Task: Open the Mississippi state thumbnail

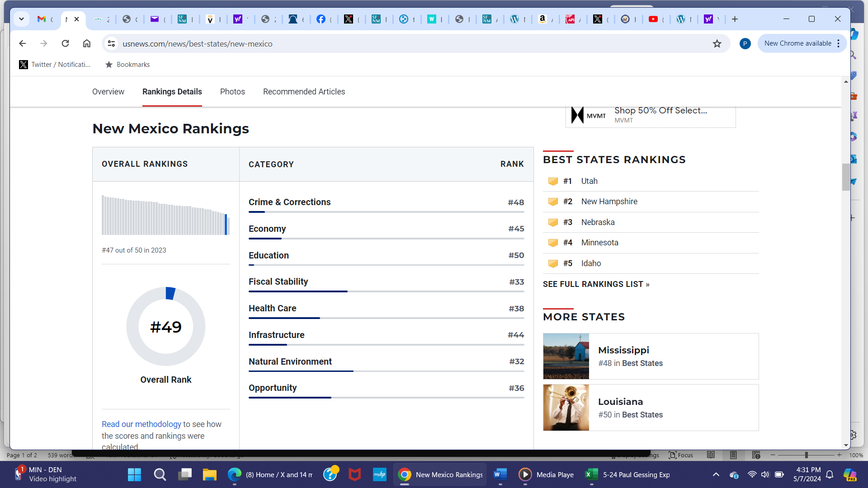Action: (566, 356)
